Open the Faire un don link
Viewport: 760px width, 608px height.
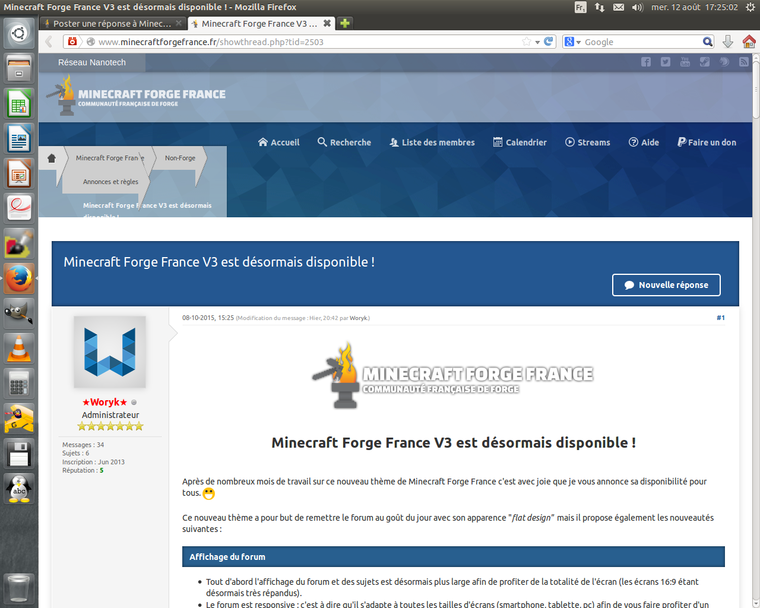[706, 142]
